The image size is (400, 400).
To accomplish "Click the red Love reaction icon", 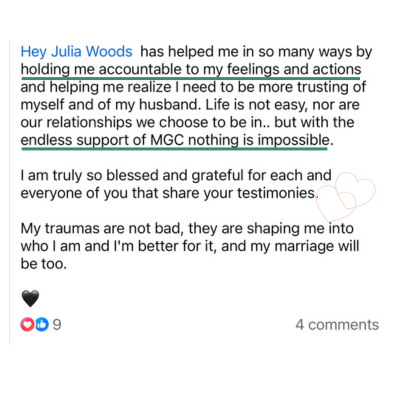I will point(27,324).
